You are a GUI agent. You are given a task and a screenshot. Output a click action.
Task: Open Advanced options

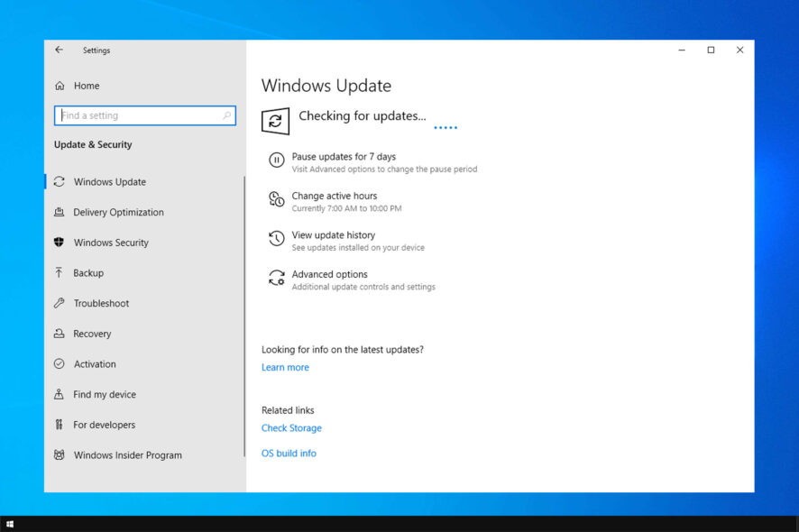point(329,274)
